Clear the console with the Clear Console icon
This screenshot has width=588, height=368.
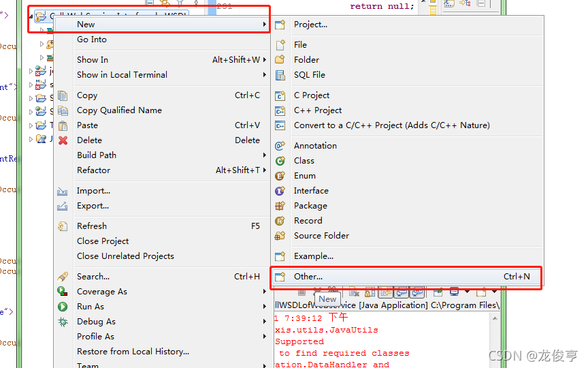coord(354,292)
